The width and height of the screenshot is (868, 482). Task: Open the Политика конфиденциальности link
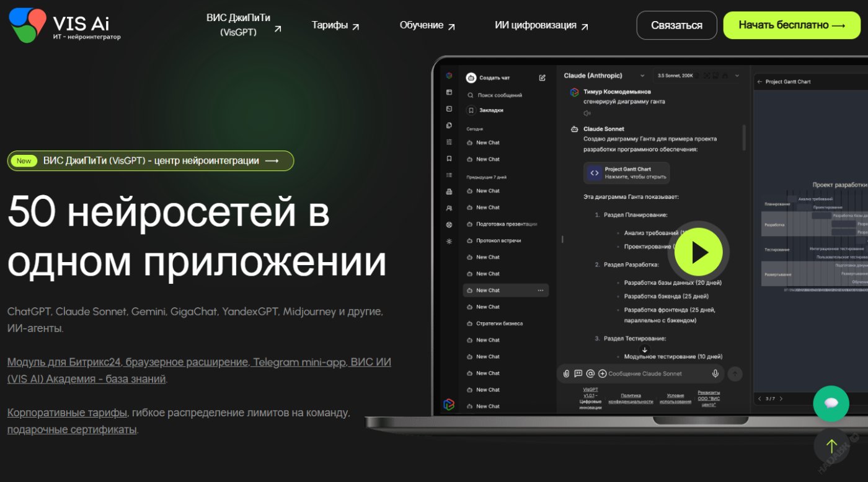pos(632,397)
